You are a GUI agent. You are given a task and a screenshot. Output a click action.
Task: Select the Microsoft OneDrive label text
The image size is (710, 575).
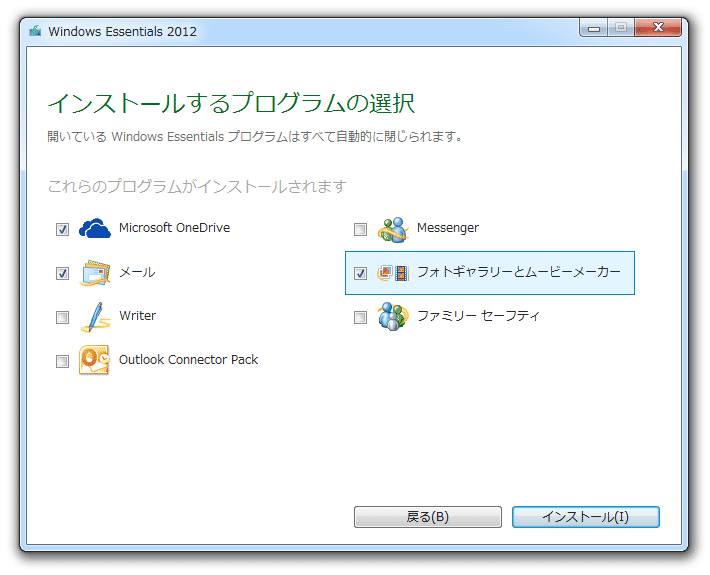[174, 228]
